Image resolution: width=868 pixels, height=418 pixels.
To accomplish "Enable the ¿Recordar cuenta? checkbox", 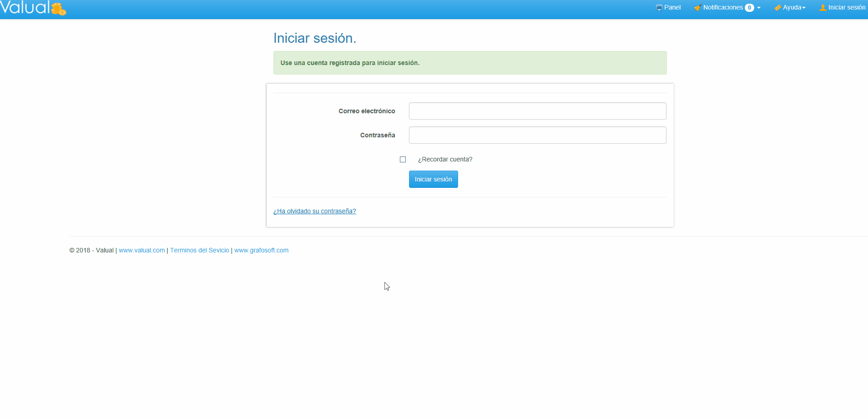I will 403,160.
